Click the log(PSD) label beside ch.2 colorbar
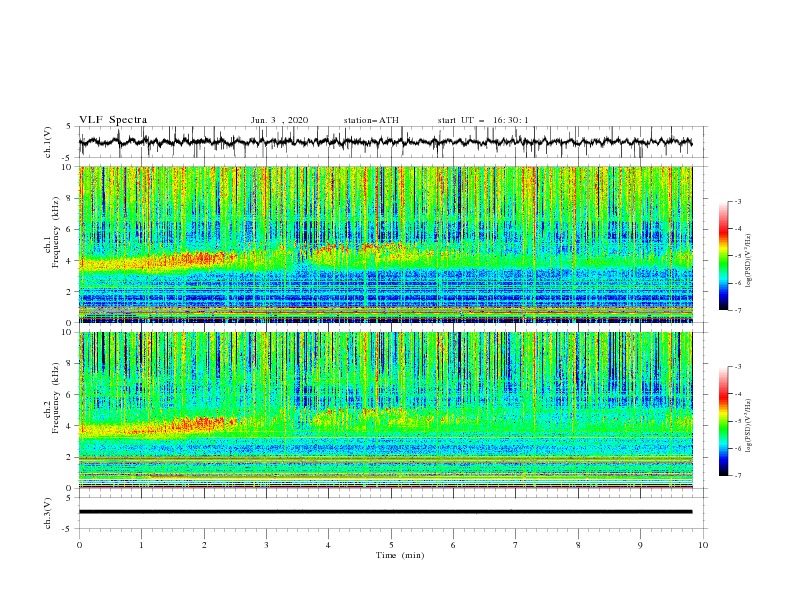 pyautogui.click(x=748, y=425)
